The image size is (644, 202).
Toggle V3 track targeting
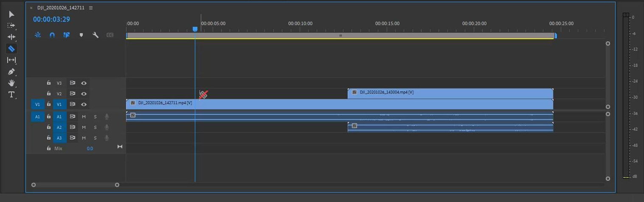tap(59, 83)
